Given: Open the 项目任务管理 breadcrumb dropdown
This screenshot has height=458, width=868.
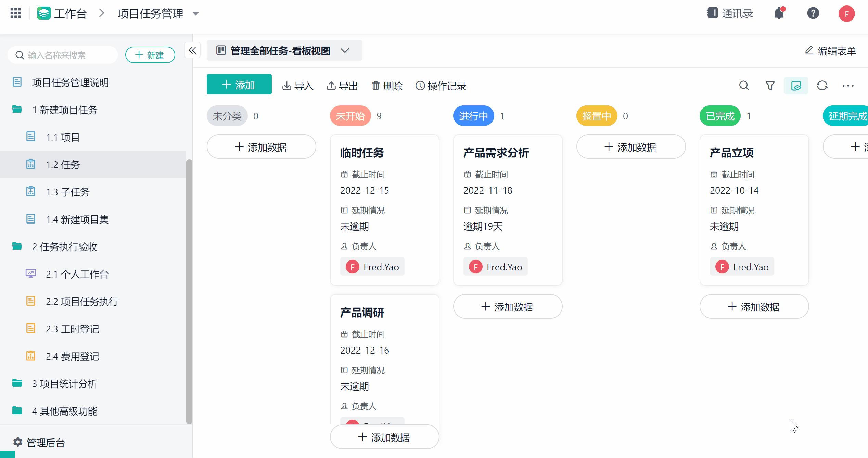Looking at the screenshot, I should click(x=195, y=14).
